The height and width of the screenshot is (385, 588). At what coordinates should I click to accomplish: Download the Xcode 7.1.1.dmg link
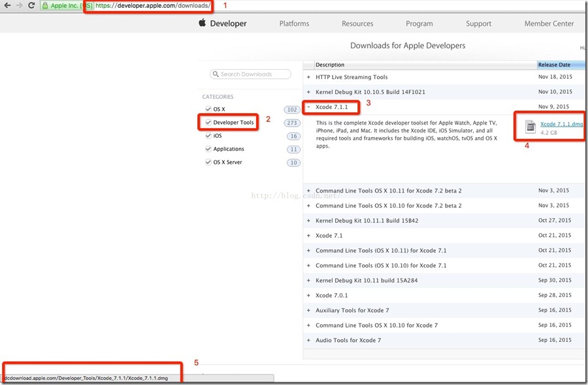[561, 124]
